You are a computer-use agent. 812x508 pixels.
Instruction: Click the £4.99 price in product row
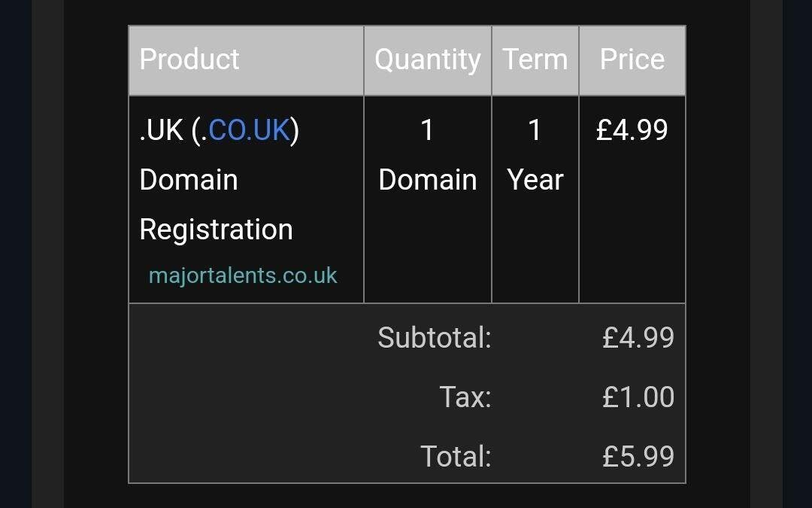(x=632, y=130)
